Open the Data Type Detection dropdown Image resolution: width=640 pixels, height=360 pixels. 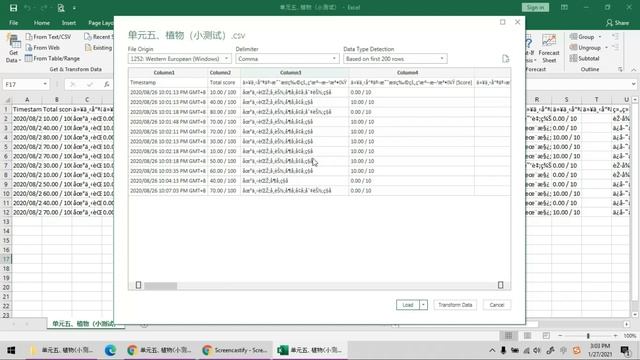pyautogui.click(x=395, y=59)
